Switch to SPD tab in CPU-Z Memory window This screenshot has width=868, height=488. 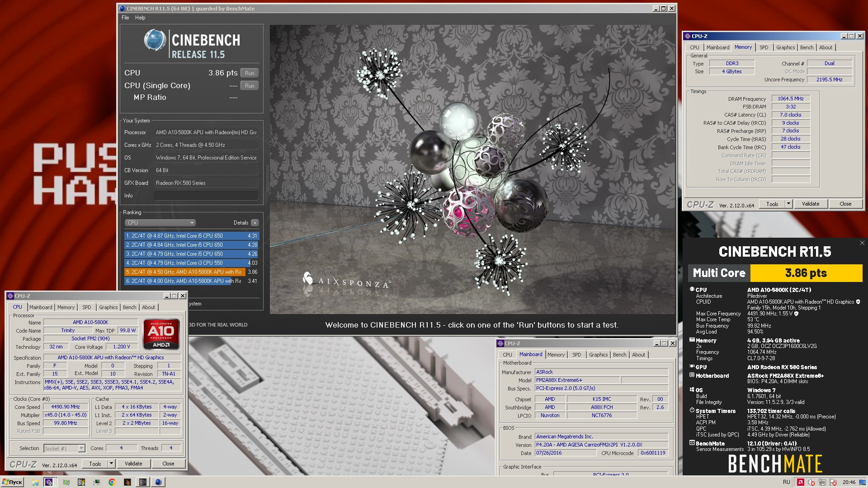(764, 47)
